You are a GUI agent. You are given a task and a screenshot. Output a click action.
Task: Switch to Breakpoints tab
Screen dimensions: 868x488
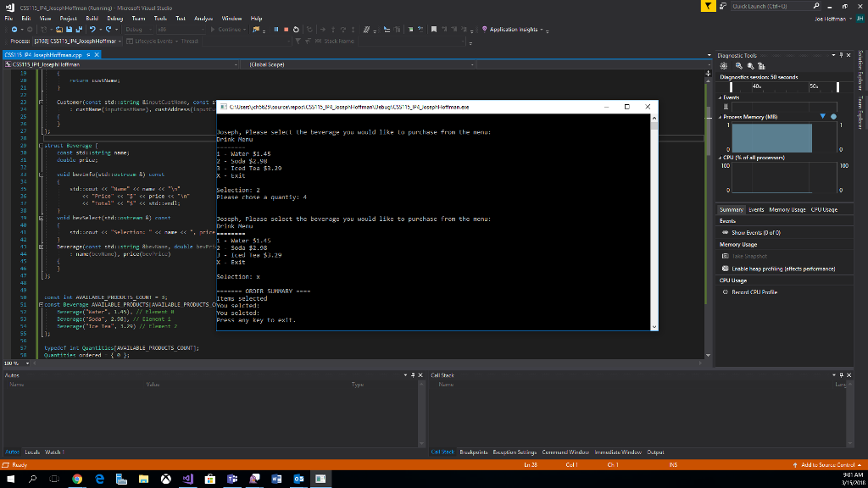coord(473,452)
